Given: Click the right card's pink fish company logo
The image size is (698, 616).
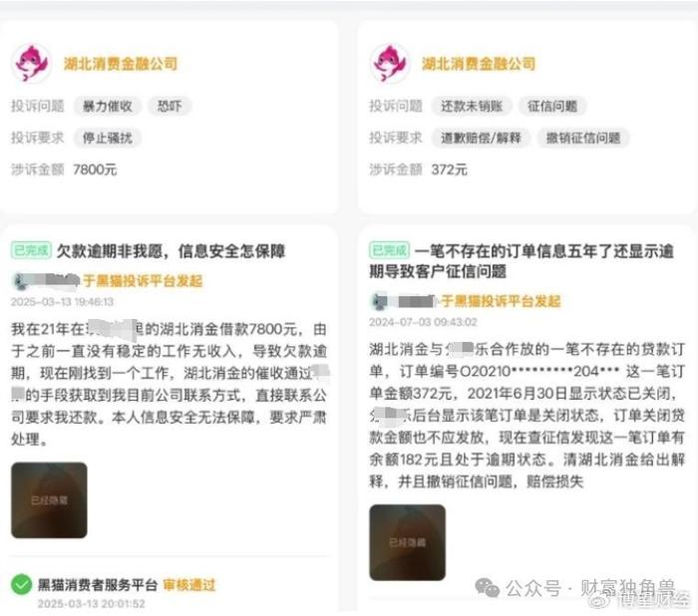Looking at the screenshot, I should [390, 63].
